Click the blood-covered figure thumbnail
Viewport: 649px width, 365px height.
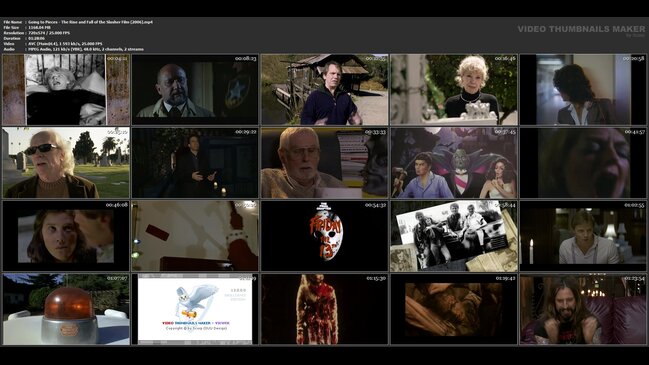pos(324,309)
